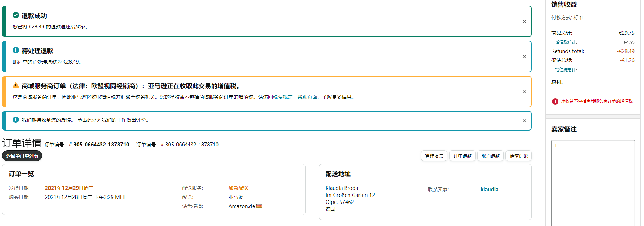
Task: Click the 取消退款 button
Action: pos(490,156)
